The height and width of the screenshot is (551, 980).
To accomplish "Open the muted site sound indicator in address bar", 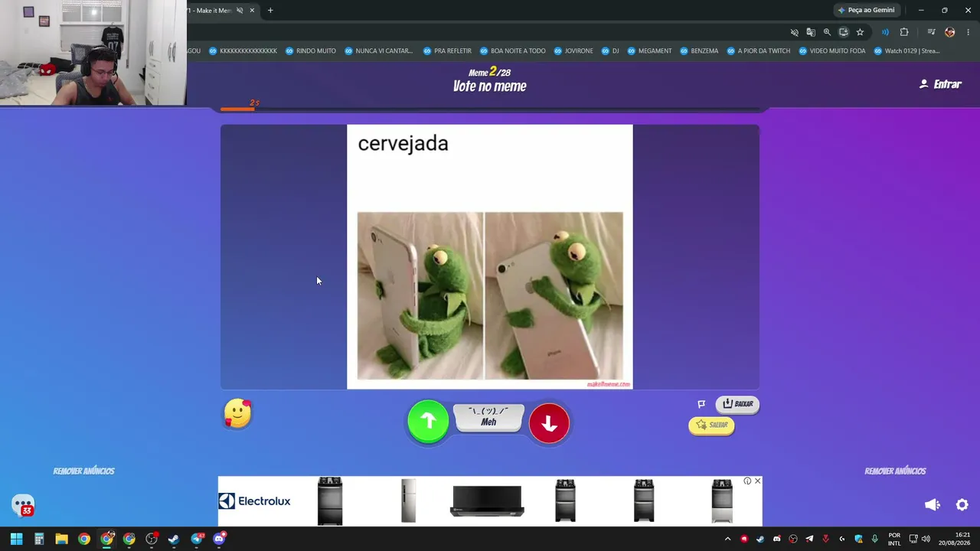I will (x=794, y=32).
